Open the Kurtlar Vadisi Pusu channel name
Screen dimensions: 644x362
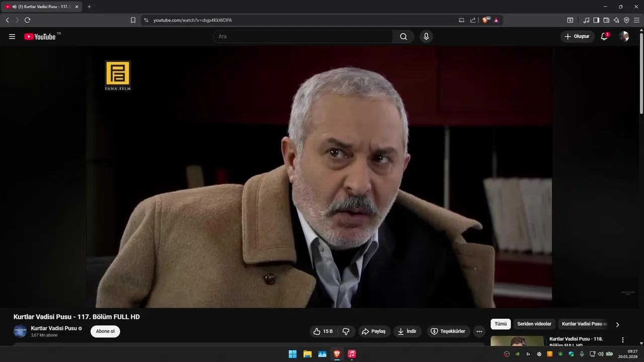coord(54,328)
